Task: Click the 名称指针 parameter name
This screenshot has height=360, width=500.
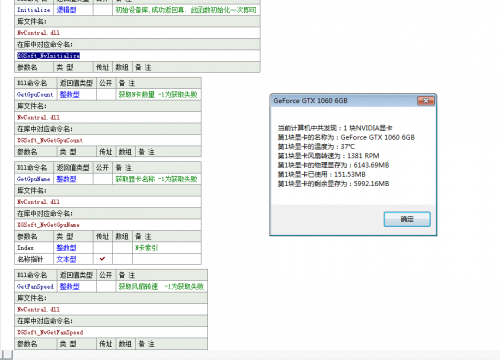Action: (x=30, y=259)
